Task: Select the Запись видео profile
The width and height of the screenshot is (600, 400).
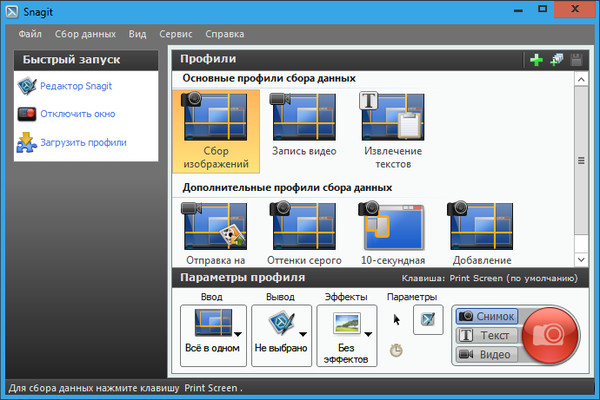Action: [304, 125]
